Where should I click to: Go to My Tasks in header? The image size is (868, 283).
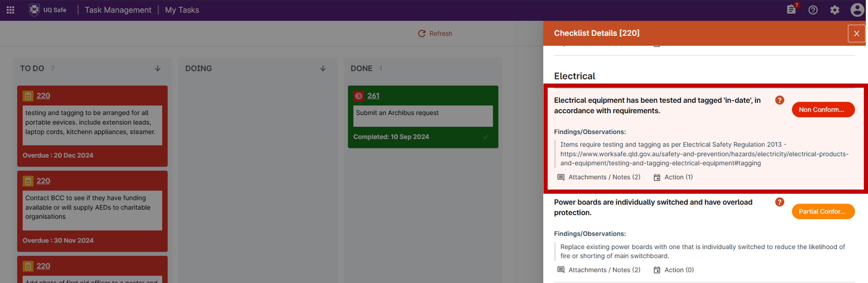coord(182,10)
